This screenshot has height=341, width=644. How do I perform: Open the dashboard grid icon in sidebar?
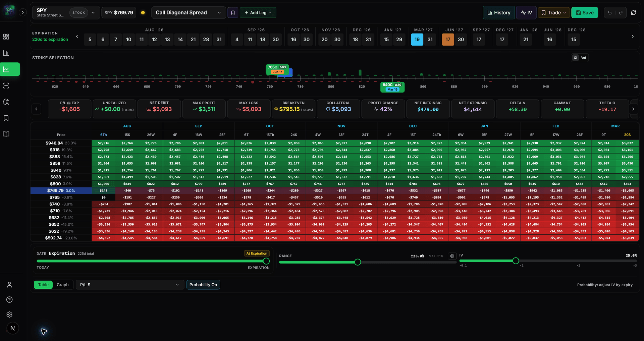(x=6, y=37)
